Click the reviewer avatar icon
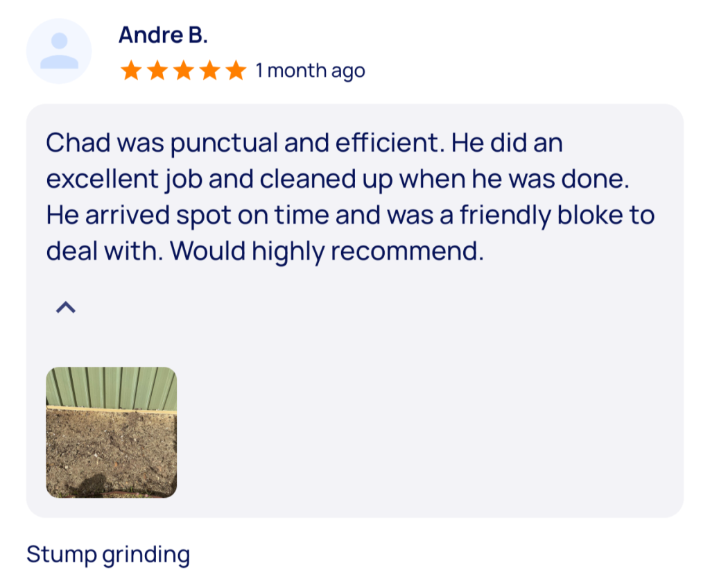This screenshot has height=588, width=710. (59, 51)
